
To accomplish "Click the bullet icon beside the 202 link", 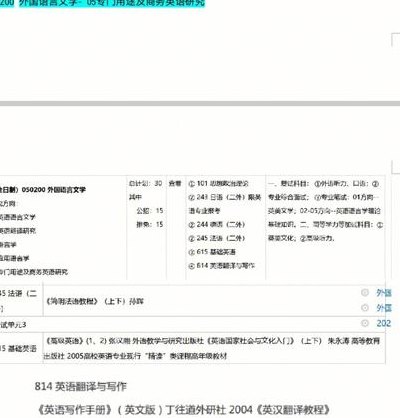I will point(365,323).
